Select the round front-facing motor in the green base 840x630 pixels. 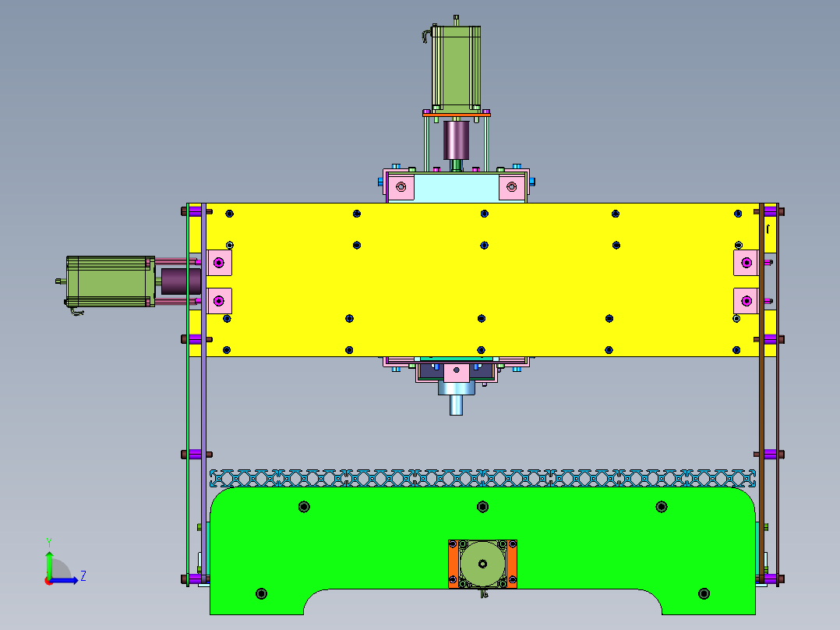[482, 565]
